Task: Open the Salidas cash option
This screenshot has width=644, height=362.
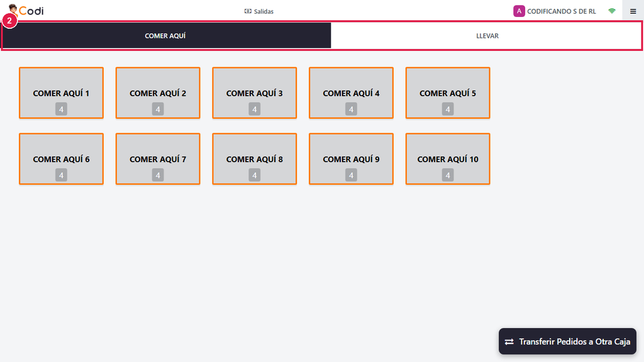Action: coord(258,11)
